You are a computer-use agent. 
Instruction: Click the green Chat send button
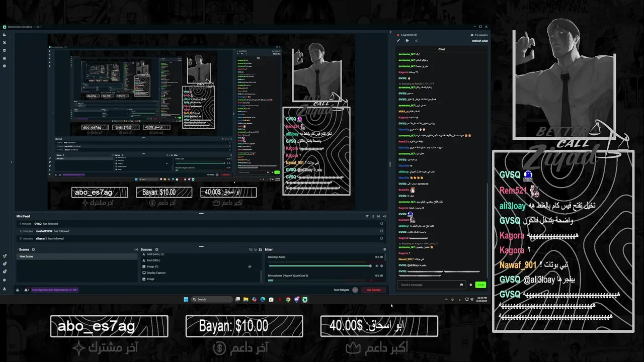(480, 285)
